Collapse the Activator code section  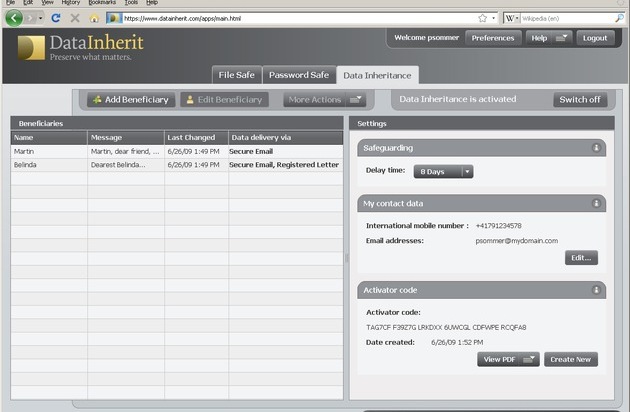(596, 290)
